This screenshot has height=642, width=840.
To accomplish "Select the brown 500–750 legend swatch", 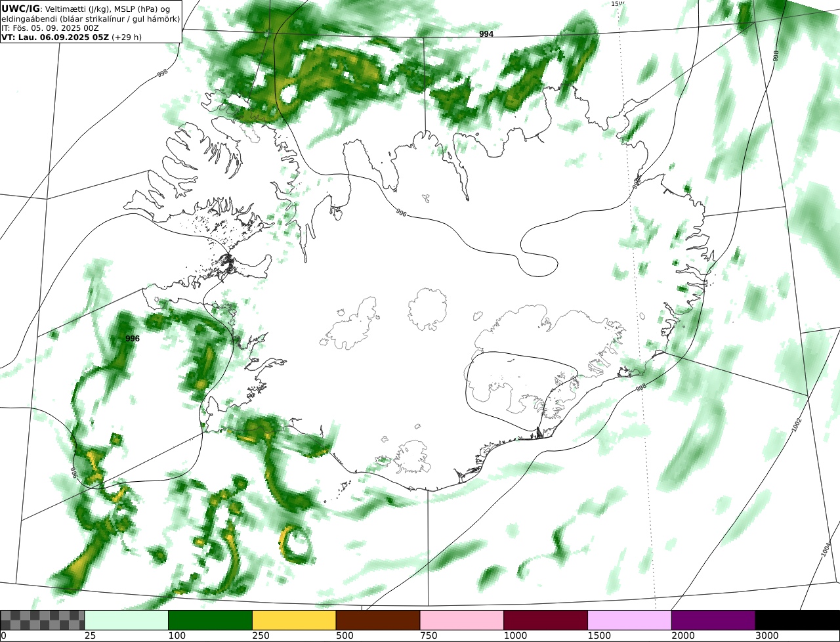I will tap(378, 620).
